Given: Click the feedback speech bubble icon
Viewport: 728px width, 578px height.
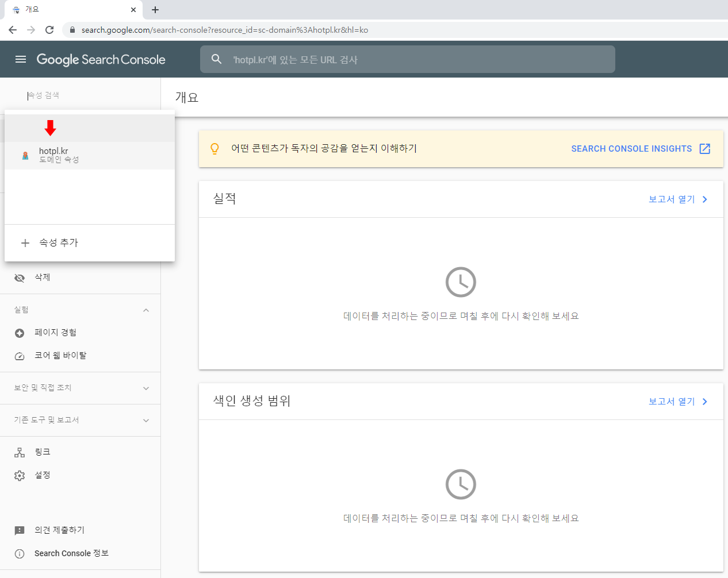Looking at the screenshot, I should pyautogui.click(x=20, y=531).
